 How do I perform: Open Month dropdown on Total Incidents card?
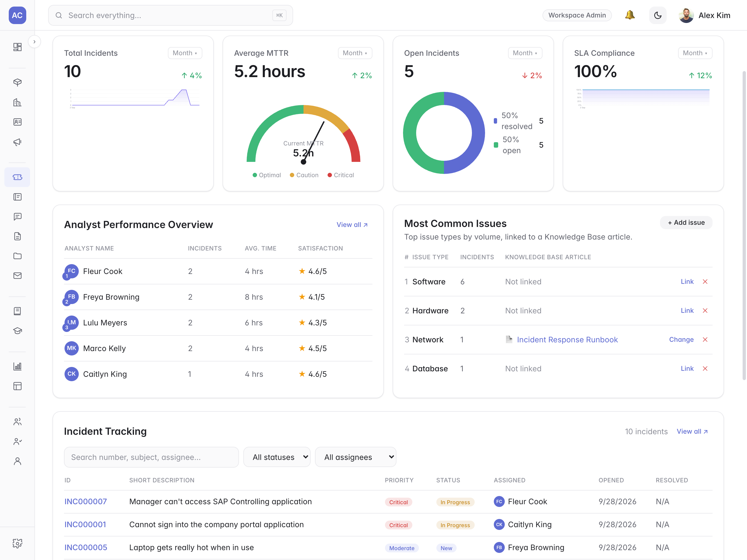[x=185, y=53]
